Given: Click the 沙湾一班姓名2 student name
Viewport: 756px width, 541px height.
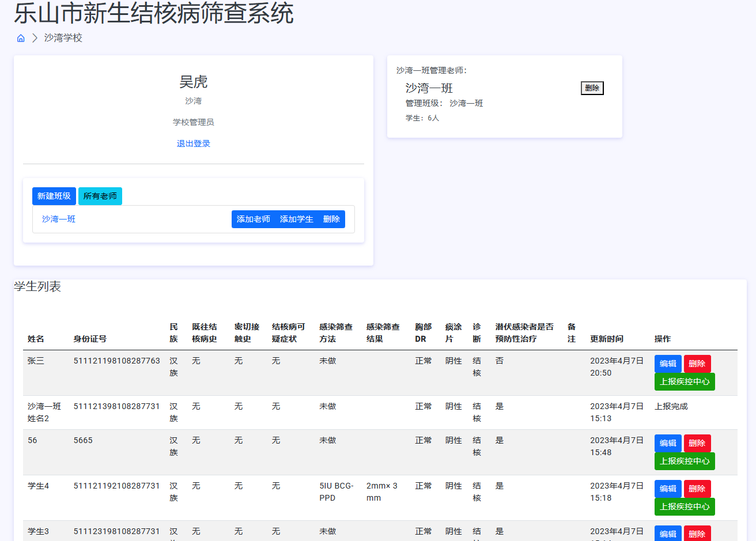Looking at the screenshot, I should click(44, 412).
